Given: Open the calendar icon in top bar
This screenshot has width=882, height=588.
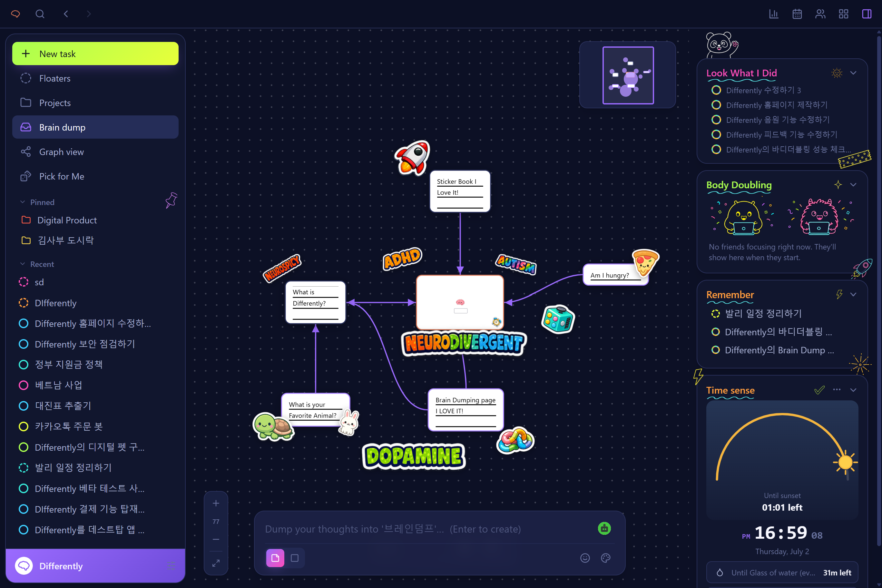Looking at the screenshot, I should tap(797, 14).
